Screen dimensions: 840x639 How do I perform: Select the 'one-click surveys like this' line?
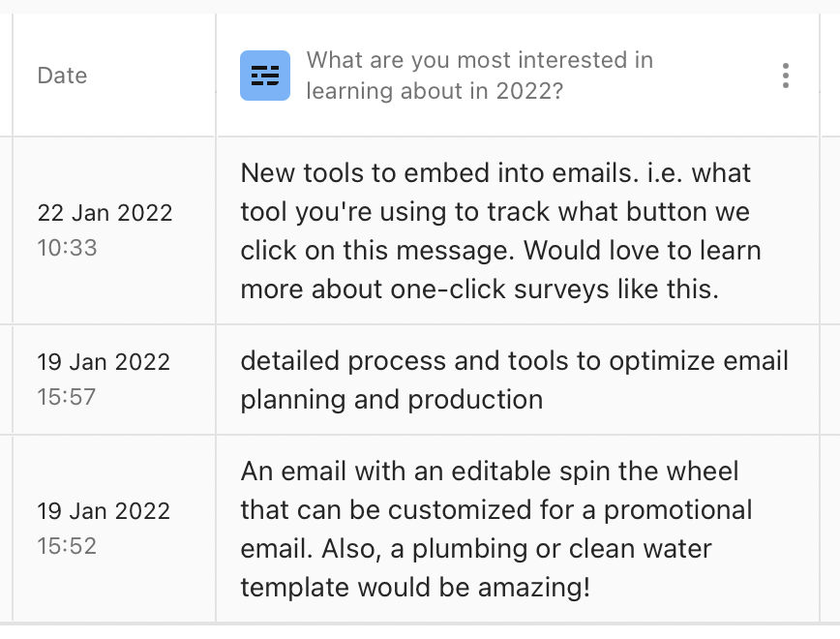coord(479,289)
